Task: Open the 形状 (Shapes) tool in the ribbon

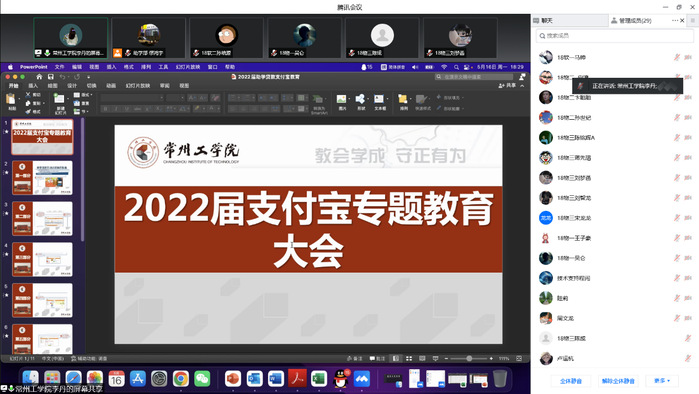Action: 361,99
